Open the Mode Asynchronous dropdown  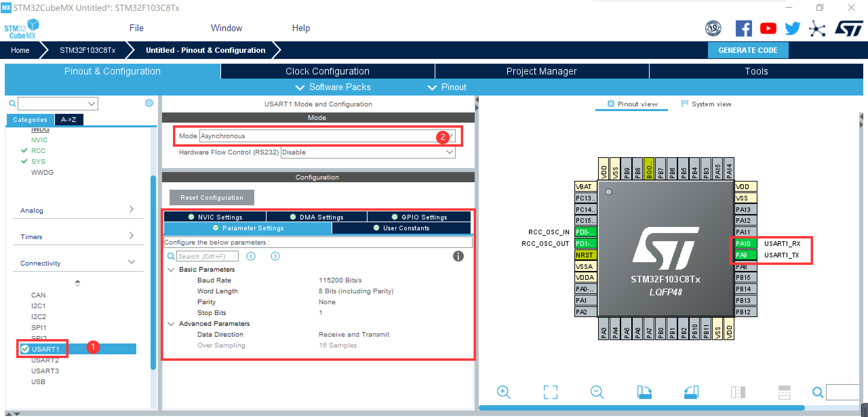tap(327, 136)
